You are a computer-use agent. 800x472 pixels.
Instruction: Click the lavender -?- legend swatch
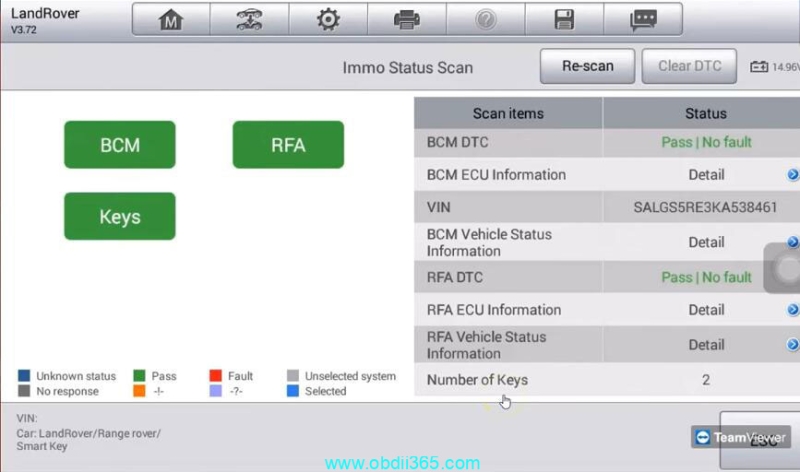tap(216, 391)
